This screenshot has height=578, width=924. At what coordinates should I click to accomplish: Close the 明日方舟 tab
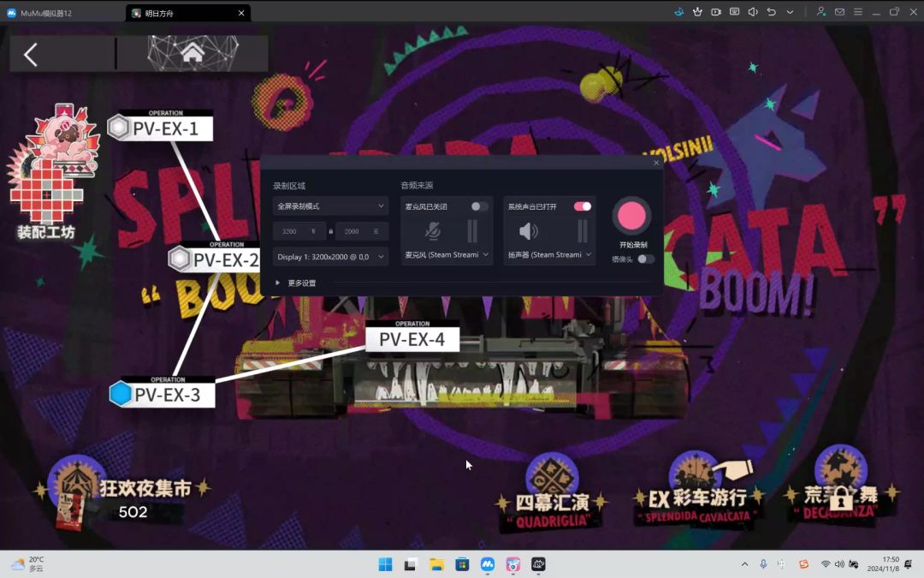pyautogui.click(x=241, y=13)
